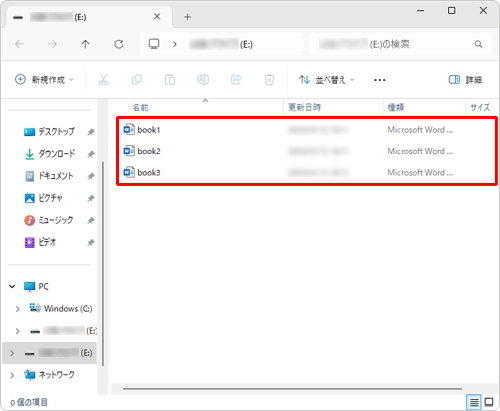Screen dimensions: 500x411
Task: Expand the selected (E:) drive node
Action: point(12,353)
